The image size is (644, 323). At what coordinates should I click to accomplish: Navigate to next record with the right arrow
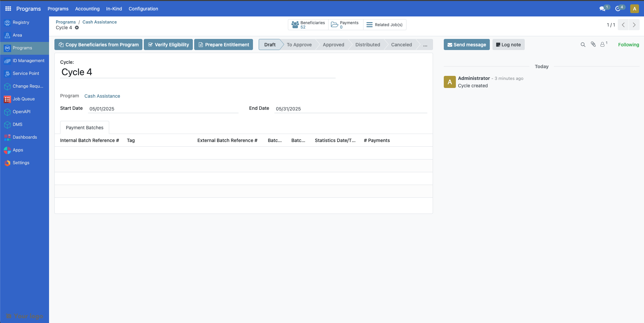pos(634,25)
